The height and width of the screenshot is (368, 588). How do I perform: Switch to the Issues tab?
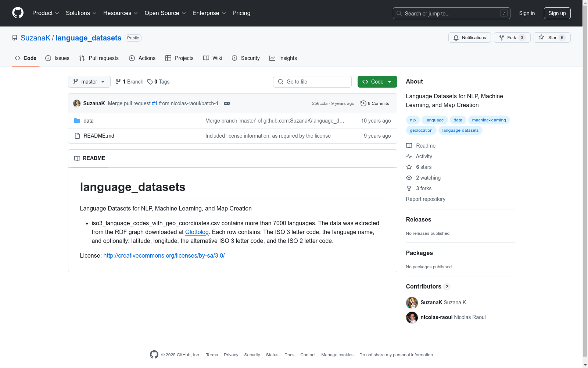(57, 58)
